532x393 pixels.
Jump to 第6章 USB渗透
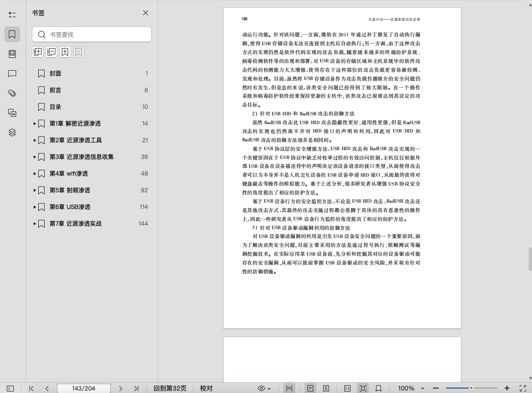[x=70, y=207]
